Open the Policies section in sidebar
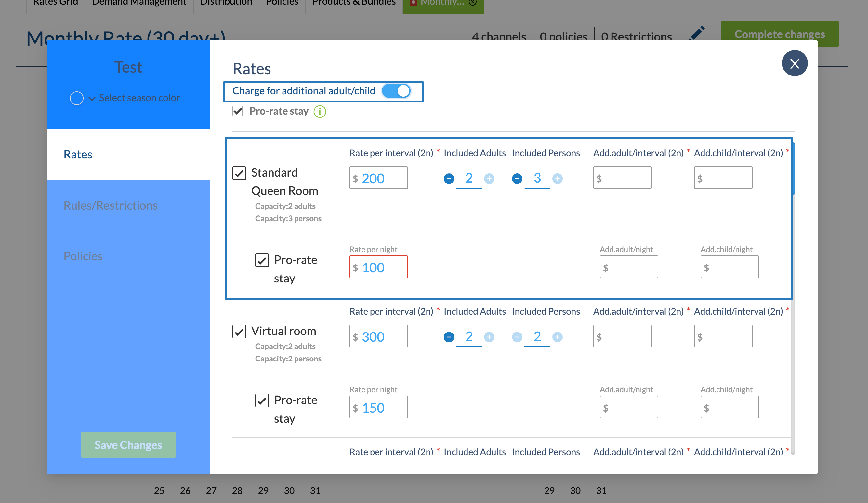 pyautogui.click(x=83, y=256)
